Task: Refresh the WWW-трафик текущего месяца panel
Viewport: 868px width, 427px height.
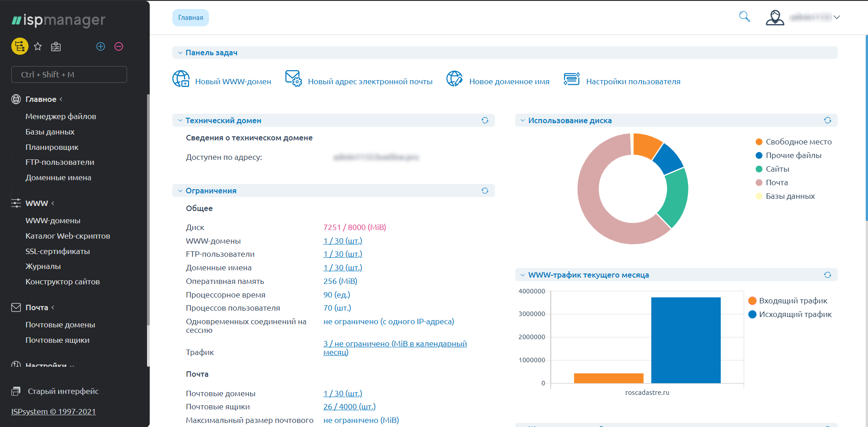Action: click(x=827, y=275)
